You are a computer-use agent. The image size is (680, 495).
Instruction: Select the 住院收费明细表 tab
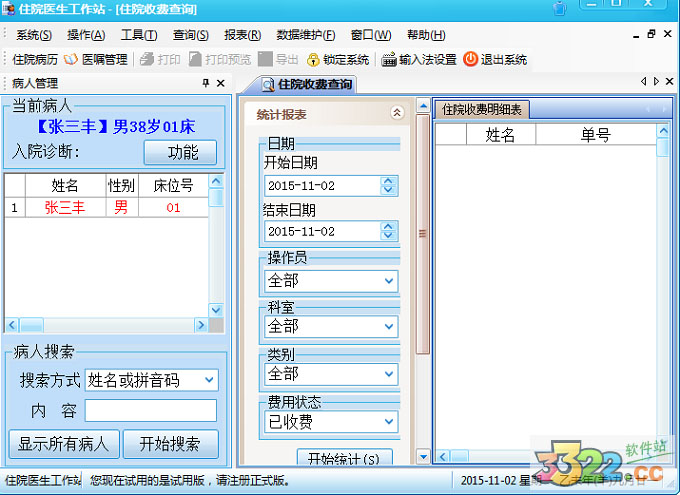coord(481,110)
